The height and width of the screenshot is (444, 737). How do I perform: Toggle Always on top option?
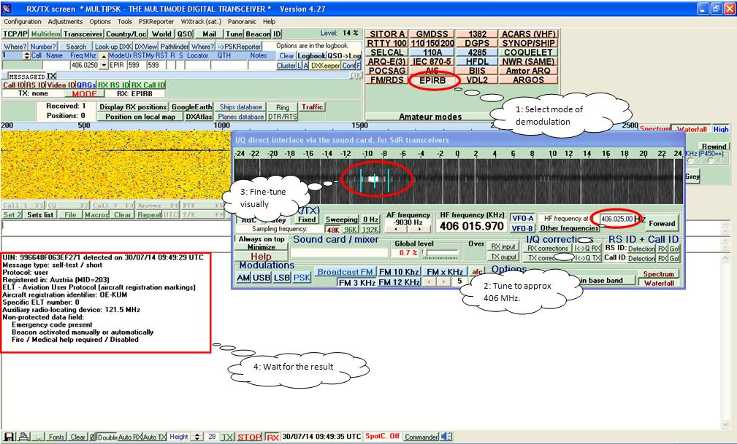(x=259, y=239)
